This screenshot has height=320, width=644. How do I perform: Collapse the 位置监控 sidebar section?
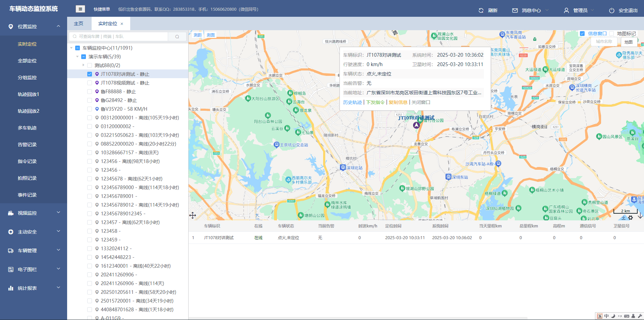58,26
